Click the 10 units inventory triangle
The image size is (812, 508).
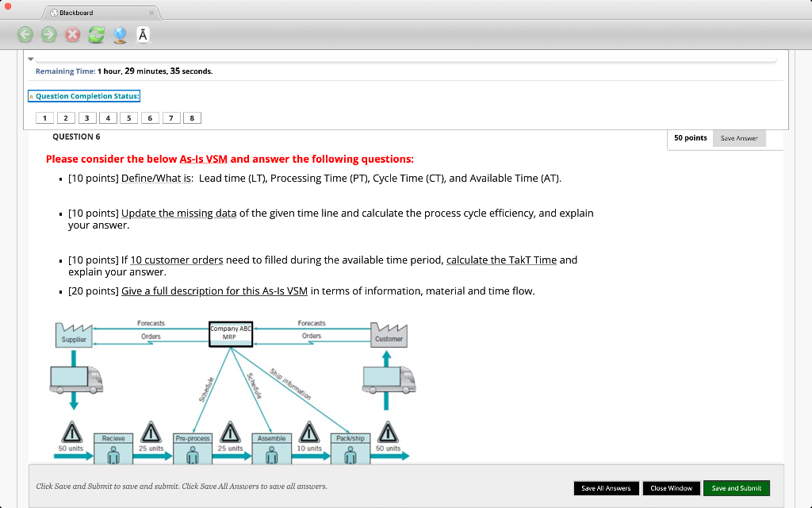[x=308, y=433]
